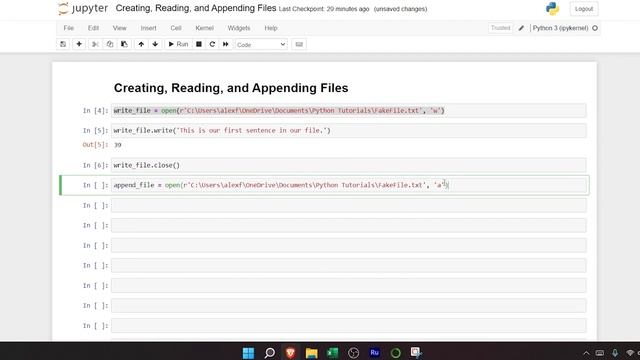The width and height of the screenshot is (640, 360).
Task: Open the Windows Start menu
Action: (248, 353)
